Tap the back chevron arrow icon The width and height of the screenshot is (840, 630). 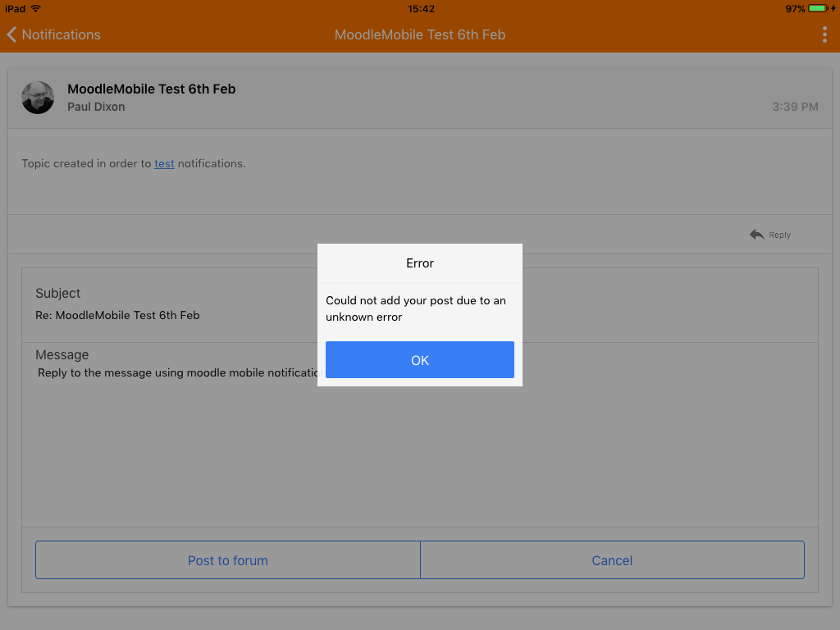[11, 34]
